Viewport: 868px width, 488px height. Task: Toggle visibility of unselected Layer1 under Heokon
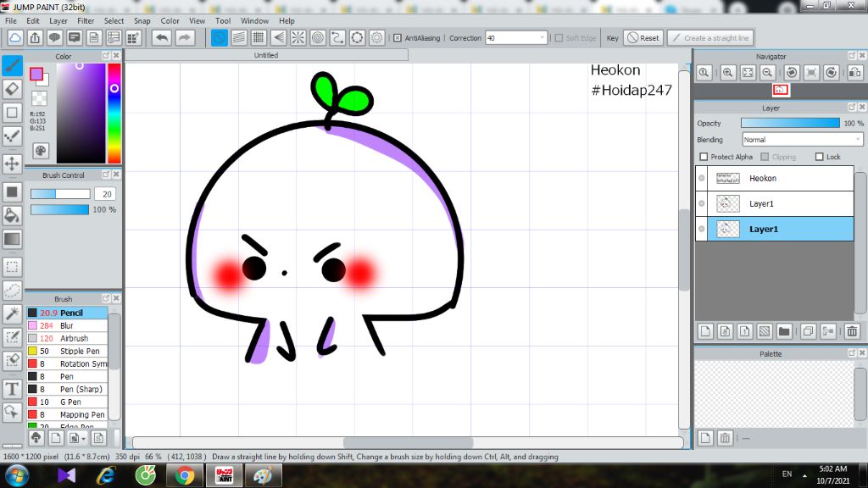point(701,203)
